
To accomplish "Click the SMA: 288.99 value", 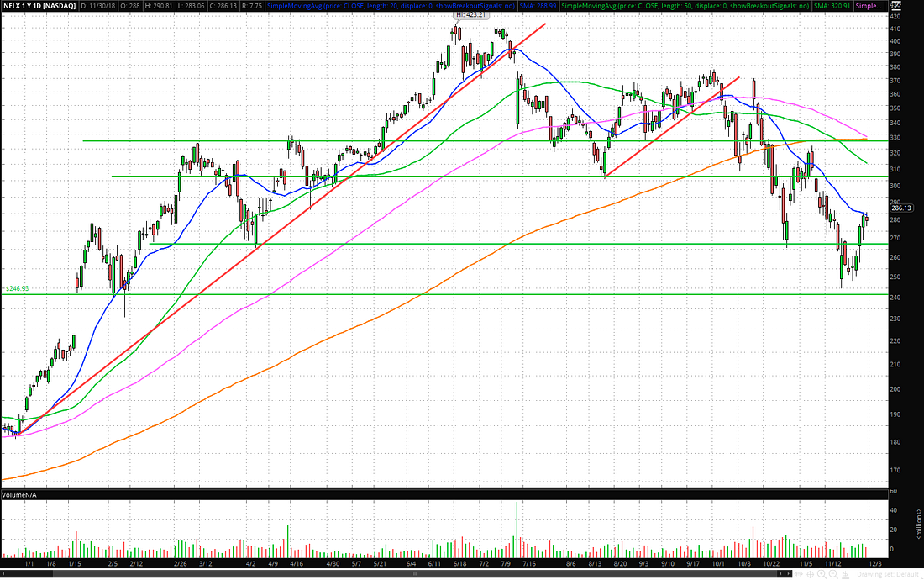I will coord(538,5).
